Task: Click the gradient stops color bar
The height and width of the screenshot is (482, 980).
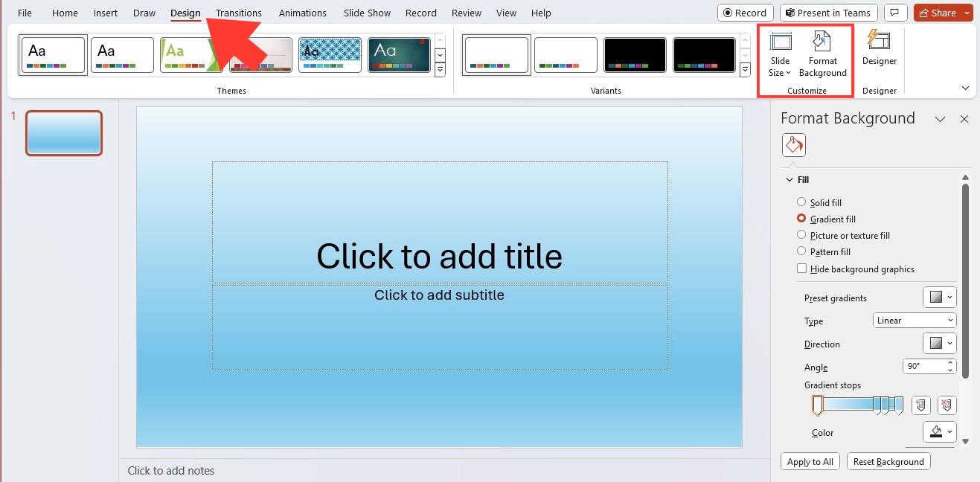Action: click(x=858, y=403)
